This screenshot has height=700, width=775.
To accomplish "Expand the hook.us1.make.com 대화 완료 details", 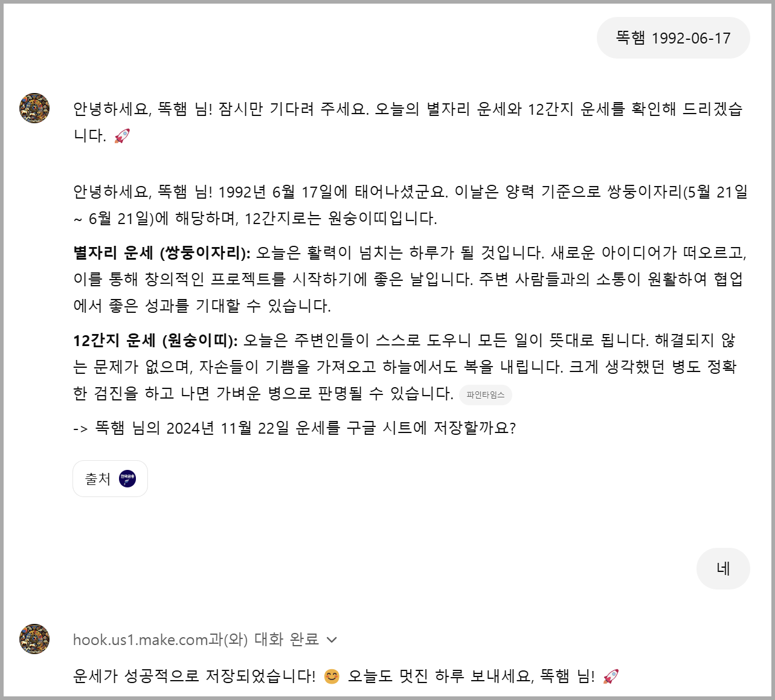I will 205,640.
